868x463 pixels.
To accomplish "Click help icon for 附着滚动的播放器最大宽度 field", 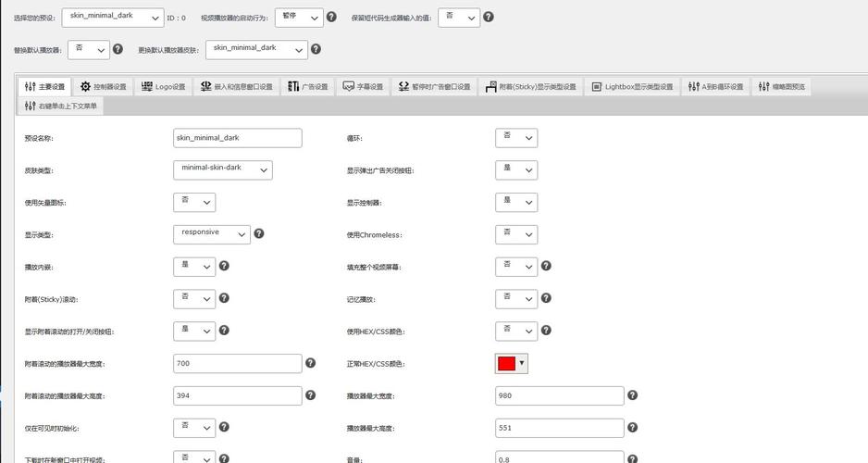I will pos(311,364).
